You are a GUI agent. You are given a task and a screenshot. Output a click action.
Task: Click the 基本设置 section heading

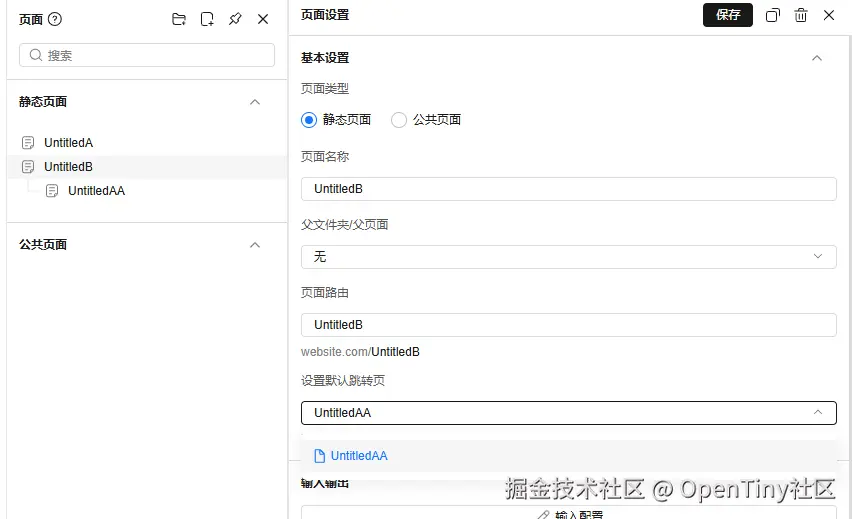[325, 58]
